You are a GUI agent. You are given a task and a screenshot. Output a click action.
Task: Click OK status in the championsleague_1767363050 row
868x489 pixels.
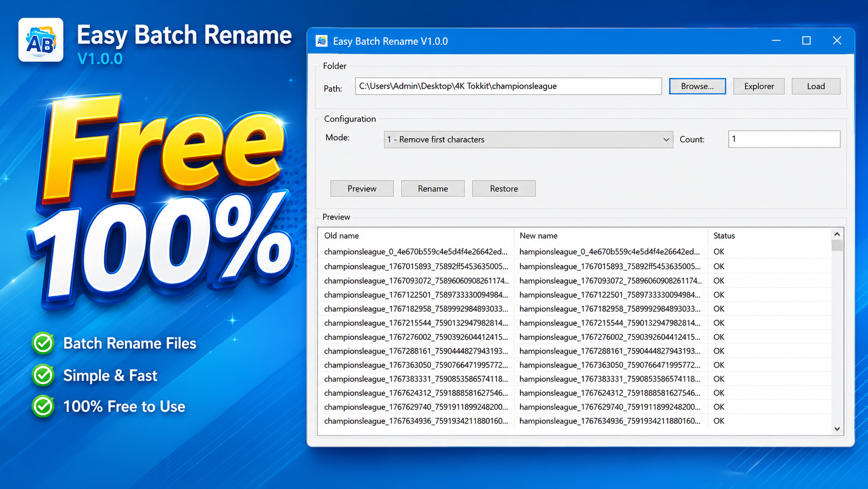point(718,365)
